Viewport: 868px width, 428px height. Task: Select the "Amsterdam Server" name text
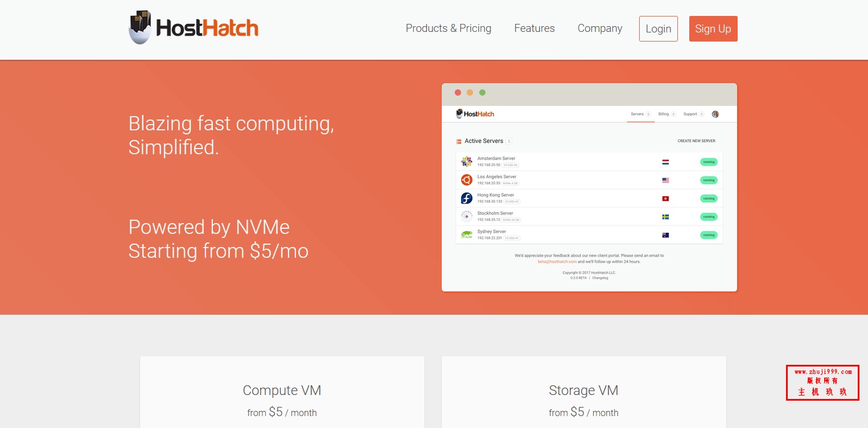496,159
